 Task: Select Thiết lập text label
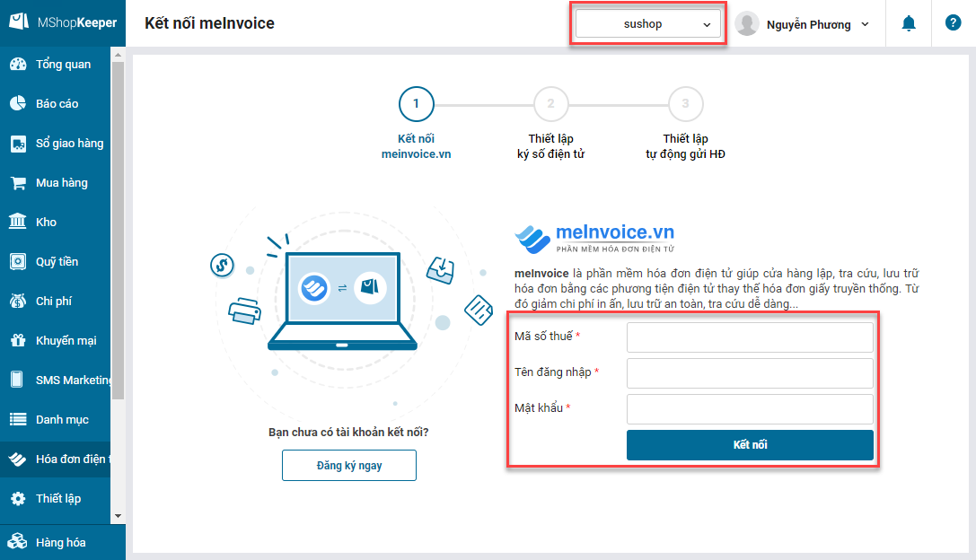[x=58, y=498]
